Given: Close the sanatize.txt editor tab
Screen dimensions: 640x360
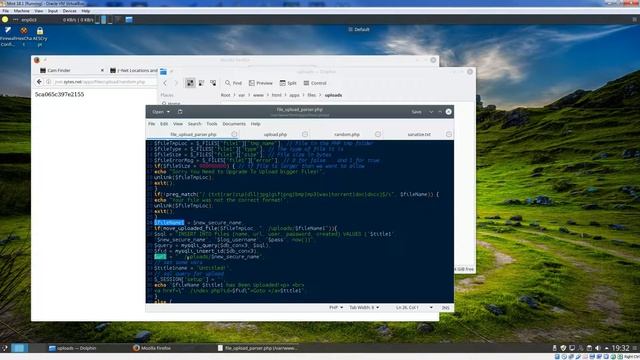Looking at the screenshot, I should click(449, 134).
